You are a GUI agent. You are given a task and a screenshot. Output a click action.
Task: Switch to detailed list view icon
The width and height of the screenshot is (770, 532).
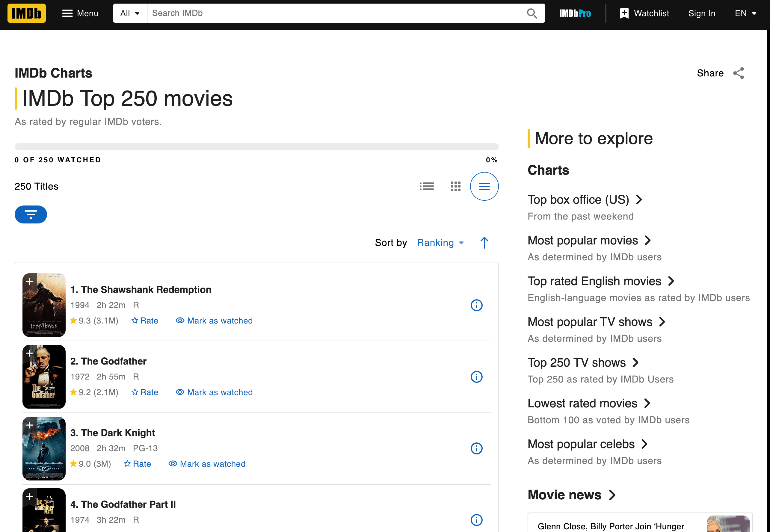coord(427,186)
